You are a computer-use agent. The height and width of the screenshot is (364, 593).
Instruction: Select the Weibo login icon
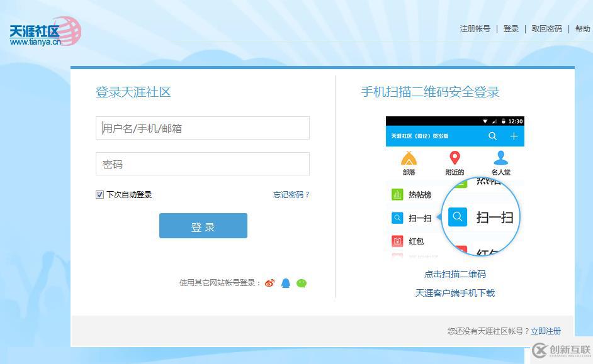(269, 283)
